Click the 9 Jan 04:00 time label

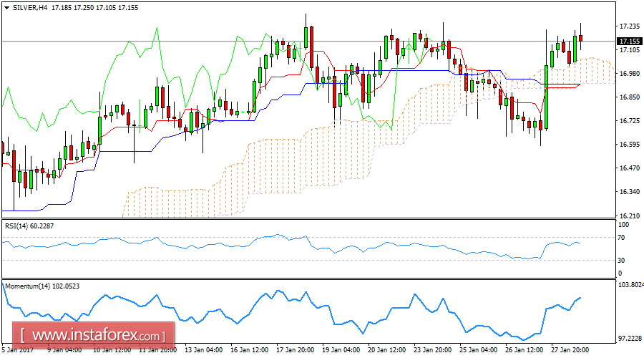pyautogui.click(x=64, y=350)
